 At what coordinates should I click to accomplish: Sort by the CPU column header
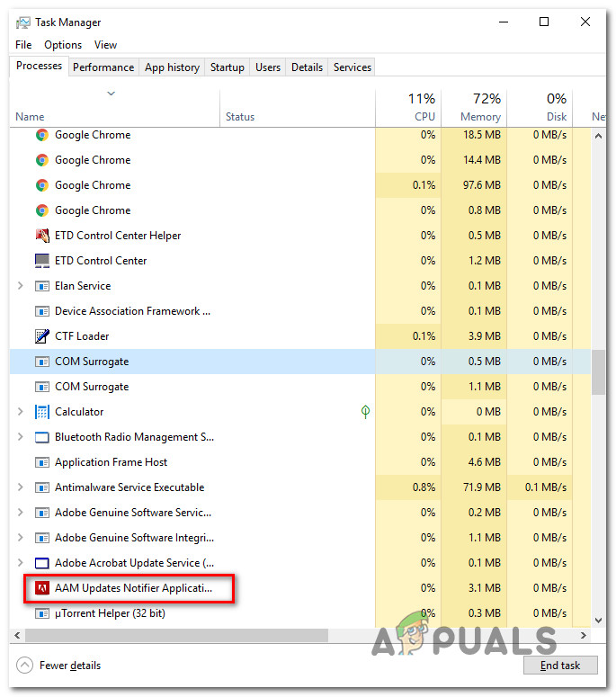tap(408, 108)
